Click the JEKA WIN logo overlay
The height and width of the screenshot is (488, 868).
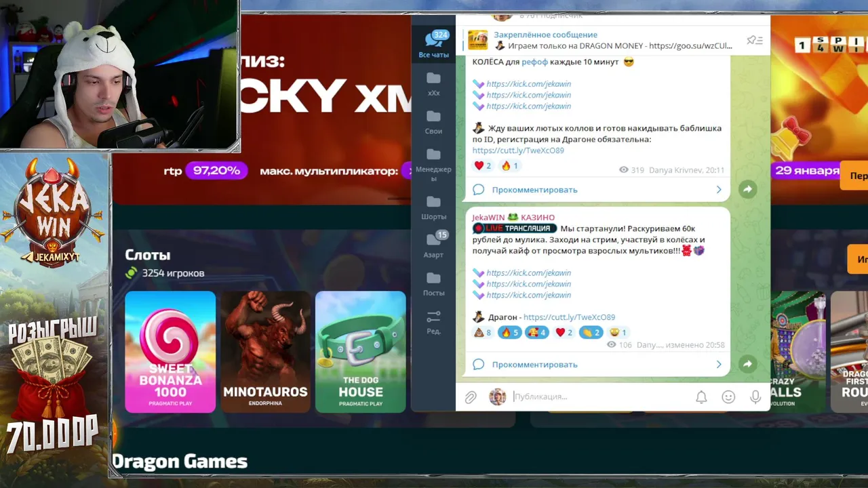pos(54,211)
